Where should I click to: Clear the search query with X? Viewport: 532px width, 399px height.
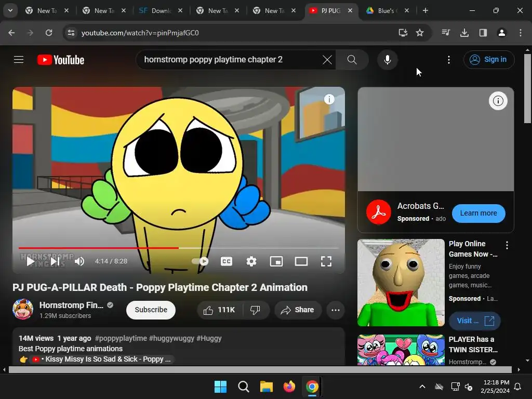point(327,60)
